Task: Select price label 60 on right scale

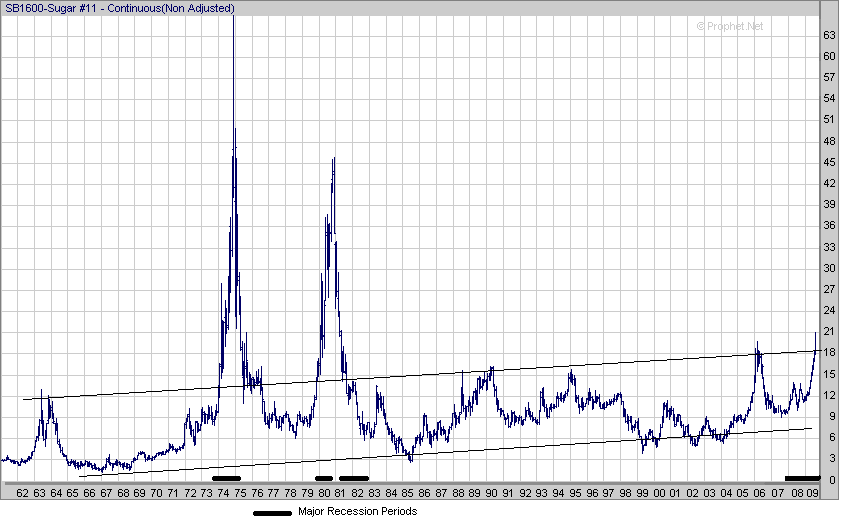Action: [829, 56]
